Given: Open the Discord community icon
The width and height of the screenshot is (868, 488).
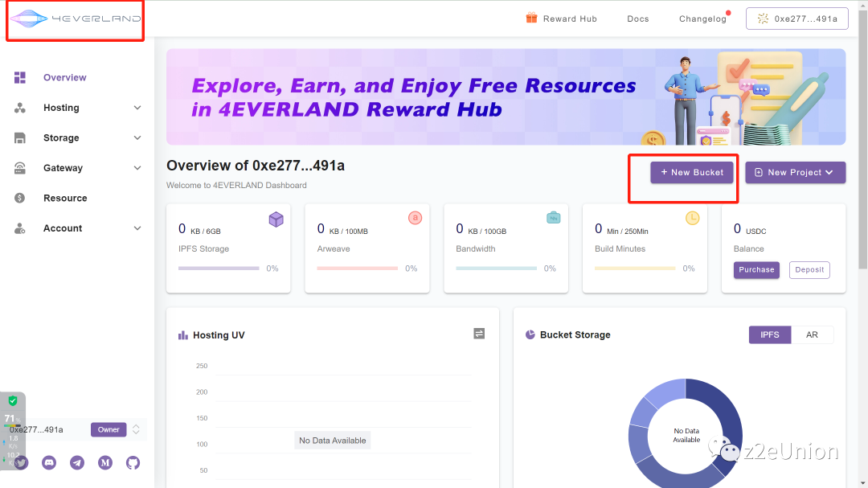Looking at the screenshot, I should pyautogui.click(x=49, y=462).
